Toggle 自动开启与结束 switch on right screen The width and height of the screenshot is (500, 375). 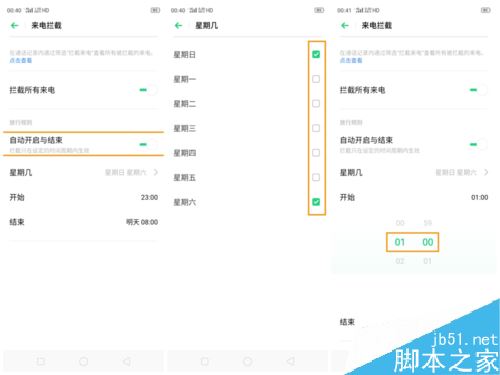tap(478, 144)
